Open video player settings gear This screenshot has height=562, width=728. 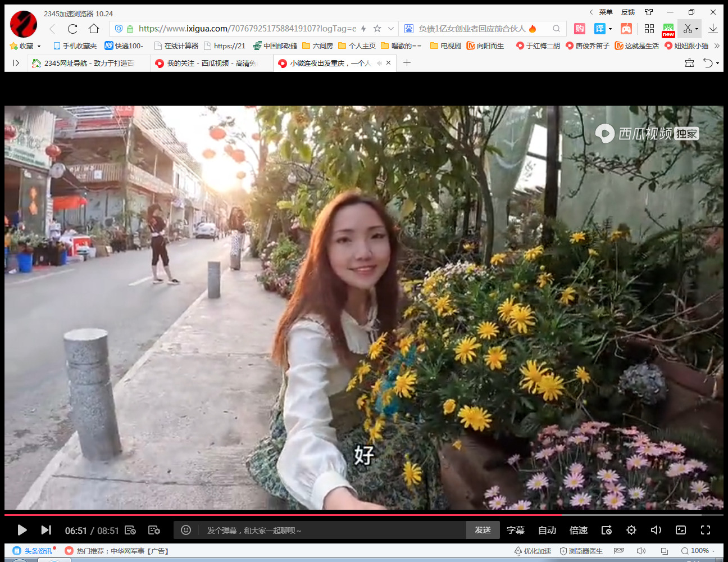point(631,530)
